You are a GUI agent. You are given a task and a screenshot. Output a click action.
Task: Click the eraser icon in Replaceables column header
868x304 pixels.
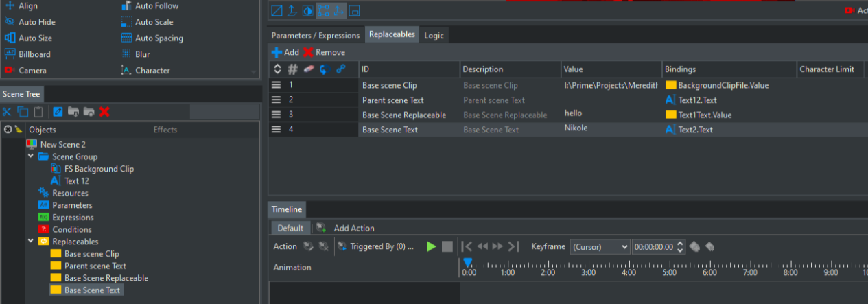click(x=308, y=69)
